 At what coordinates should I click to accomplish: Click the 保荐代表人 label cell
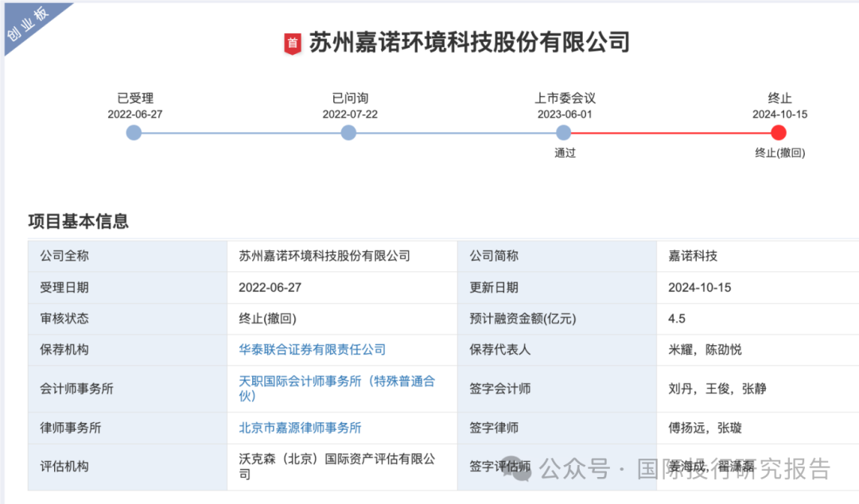[557, 350]
